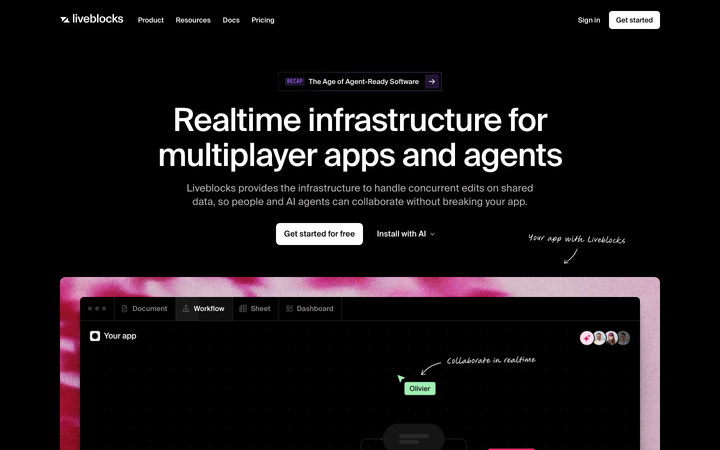The width and height of the screenshot is (720, 450).
Task: Click the Your app logo icon
Action: point(95,336)
